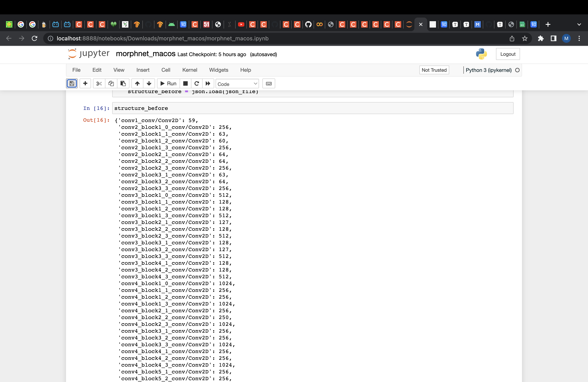
Task: Click the structure_before code input cell
Action: pyautogui.click(x=313, y=108)
